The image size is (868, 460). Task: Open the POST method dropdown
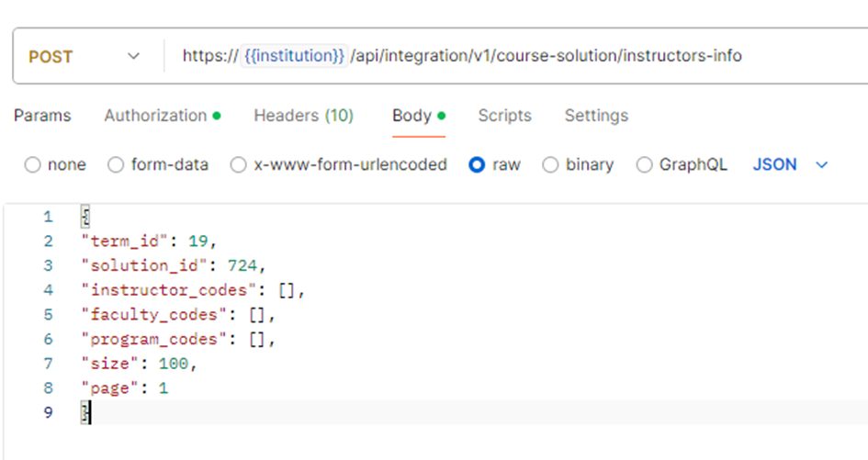click(x=85, y=56)
